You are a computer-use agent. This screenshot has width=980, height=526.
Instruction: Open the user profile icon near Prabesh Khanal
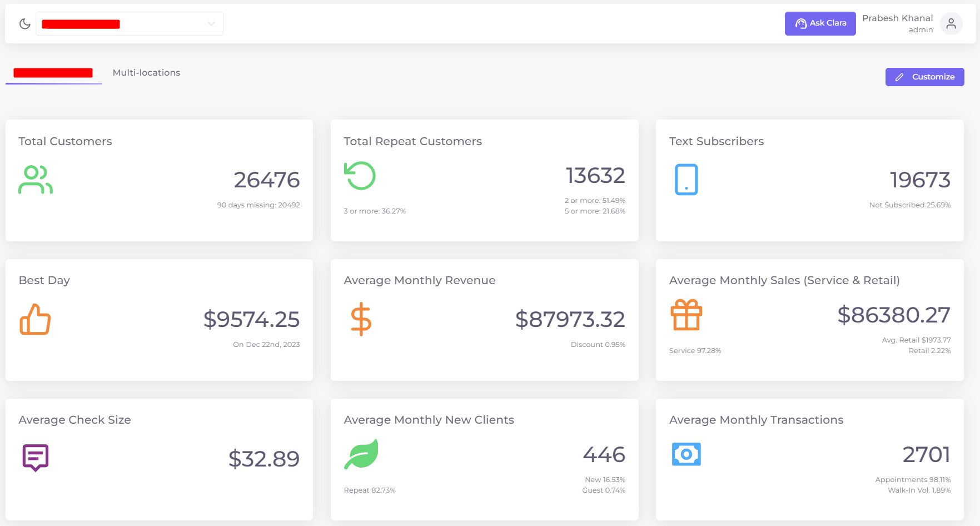coord(951,23)
